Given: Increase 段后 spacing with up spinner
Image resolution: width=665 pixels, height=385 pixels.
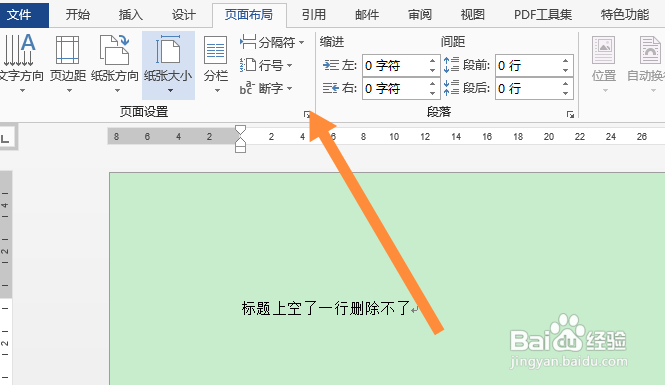Looking at the screenshot, I should [566, 84].
